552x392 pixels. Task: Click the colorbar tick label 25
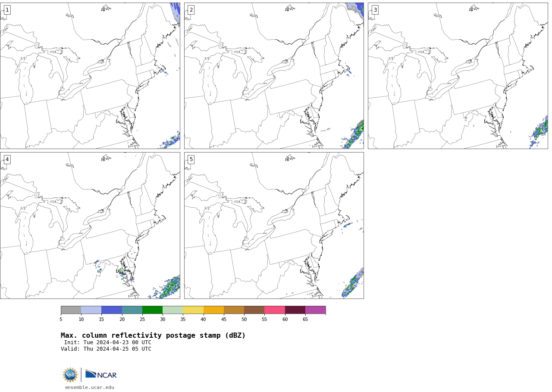[x=142, y=319]
